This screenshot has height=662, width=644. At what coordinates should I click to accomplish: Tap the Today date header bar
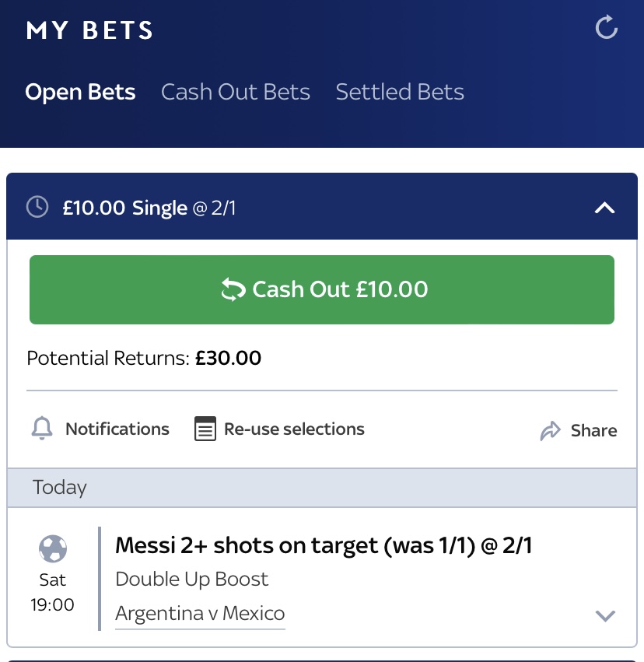pyautogui.click(x=322, y=488)
